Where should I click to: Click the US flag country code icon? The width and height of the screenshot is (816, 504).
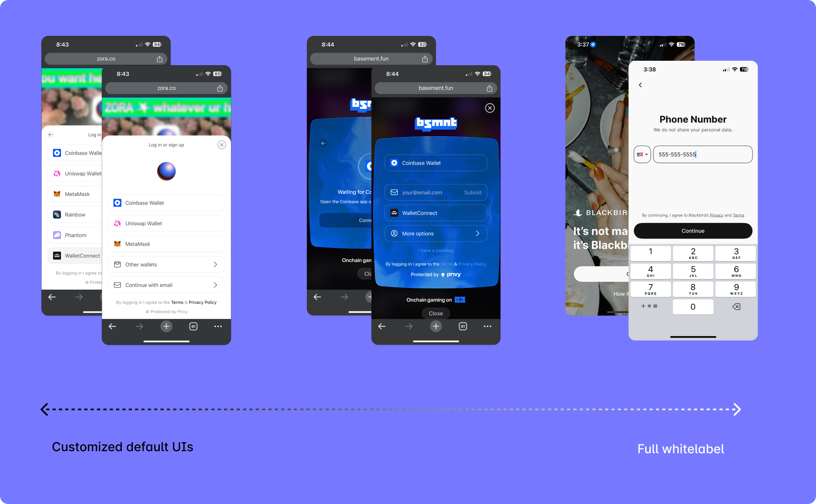pos(642,154)
